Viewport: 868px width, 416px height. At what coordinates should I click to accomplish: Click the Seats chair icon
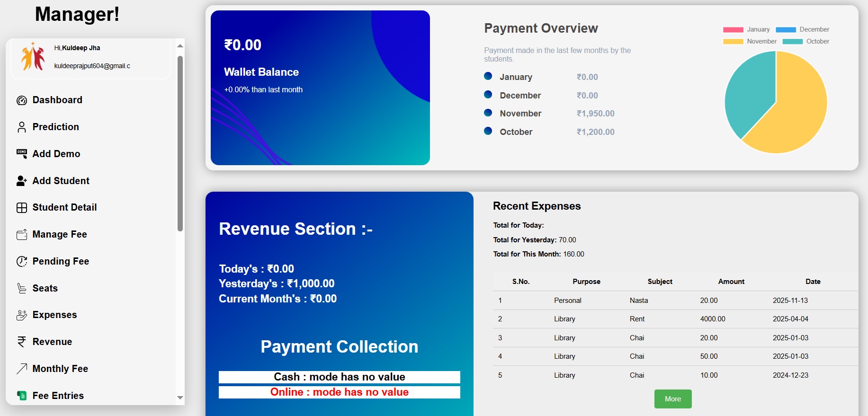[22, 288]
